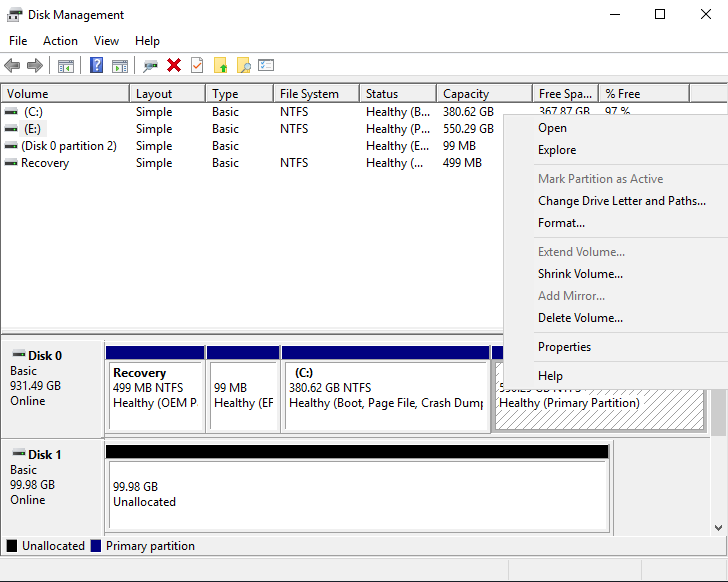Screen dimensions: 728x582
Task: Click the blue Primary partition legend swatch
Action: pos(96,546)
